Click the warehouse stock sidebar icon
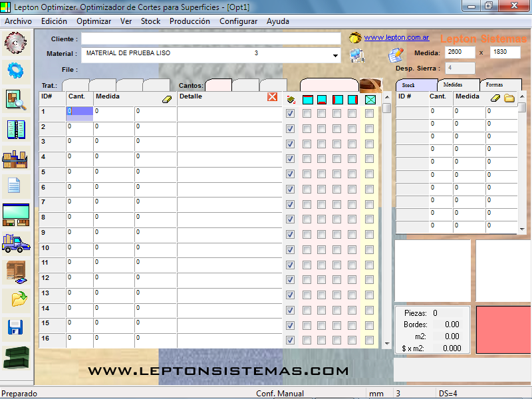This screenshot has height=399, width=532. tap(15, 159)
